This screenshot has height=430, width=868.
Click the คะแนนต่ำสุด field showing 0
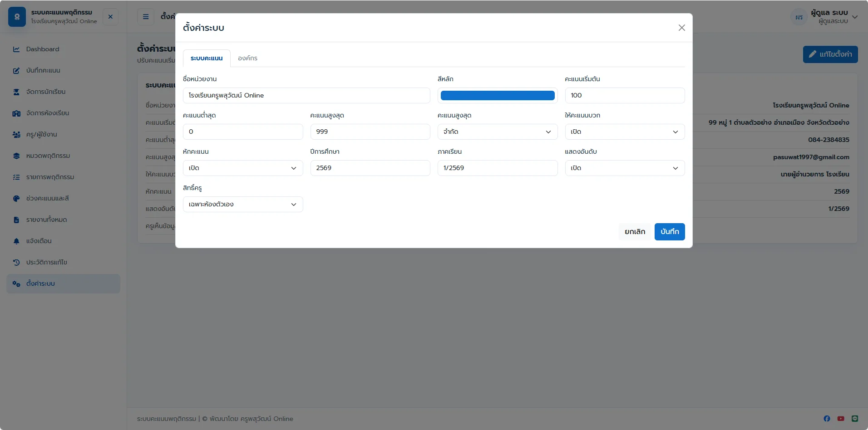(x=243, y=132)
